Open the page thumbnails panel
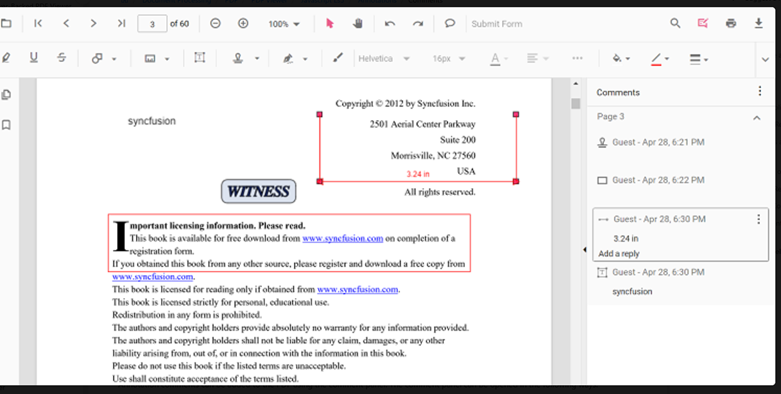This screenshot has width=781, height=394. (x=6, y=95)
